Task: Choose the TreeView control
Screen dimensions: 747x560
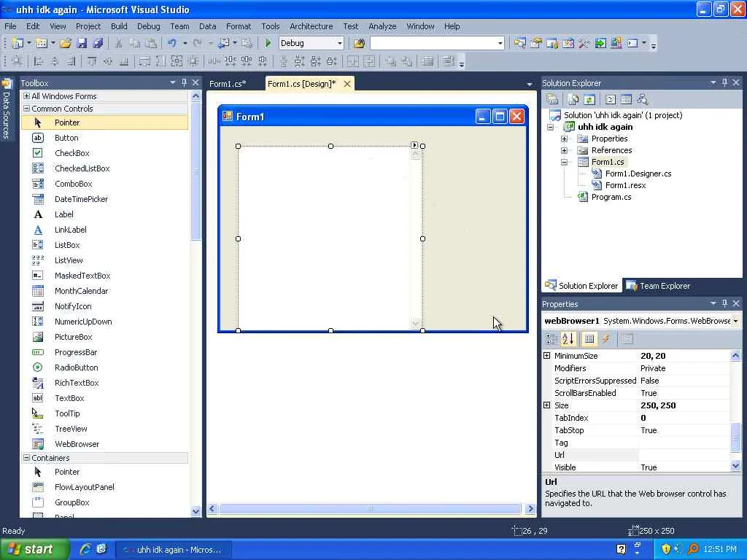Action: click(71, 429)
